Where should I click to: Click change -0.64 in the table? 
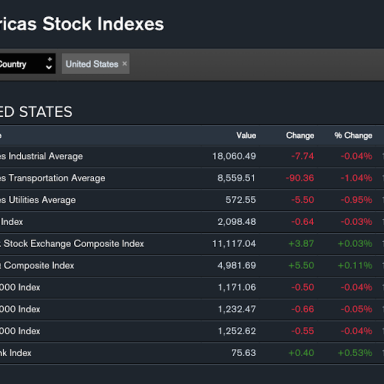click(x=302, y=222)
